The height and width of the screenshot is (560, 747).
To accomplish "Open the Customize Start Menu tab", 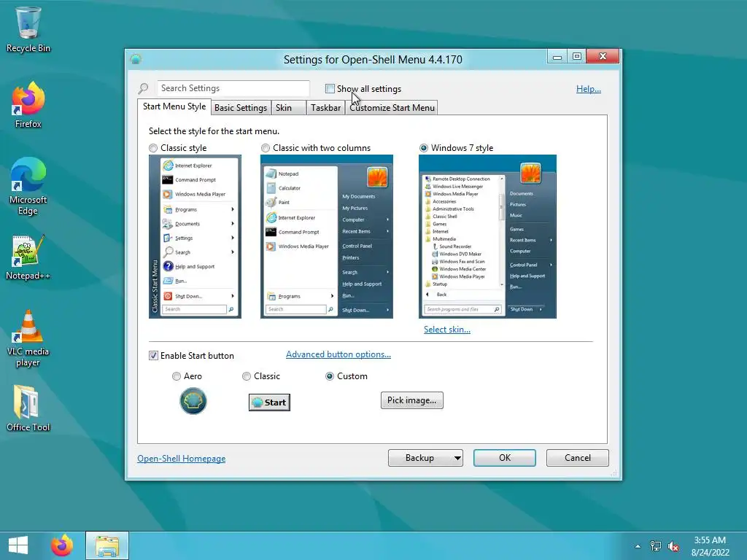I will coord(392,108).
